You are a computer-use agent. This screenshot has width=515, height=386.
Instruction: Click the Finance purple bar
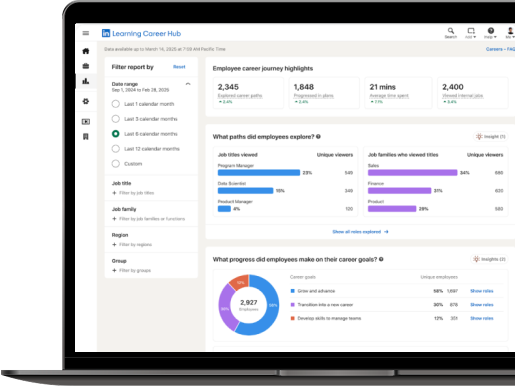click(399, 191)
